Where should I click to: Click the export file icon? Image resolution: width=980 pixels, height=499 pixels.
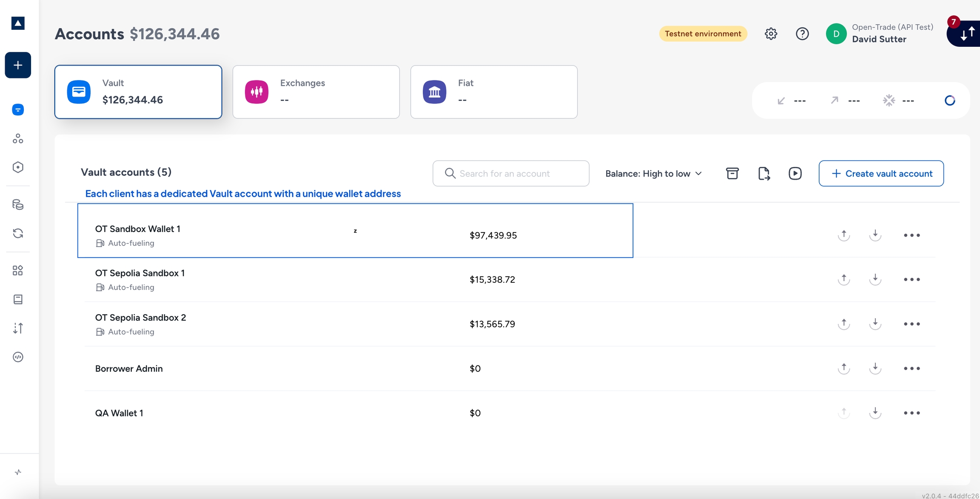[764, 173]
